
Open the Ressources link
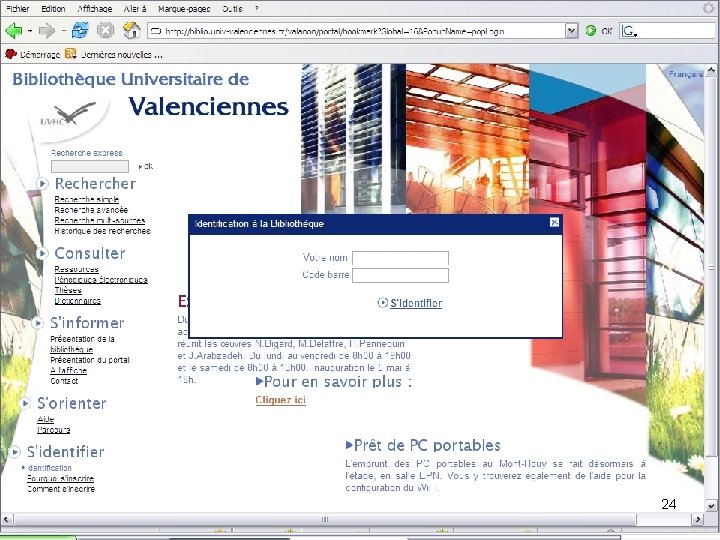click(76, 269)
